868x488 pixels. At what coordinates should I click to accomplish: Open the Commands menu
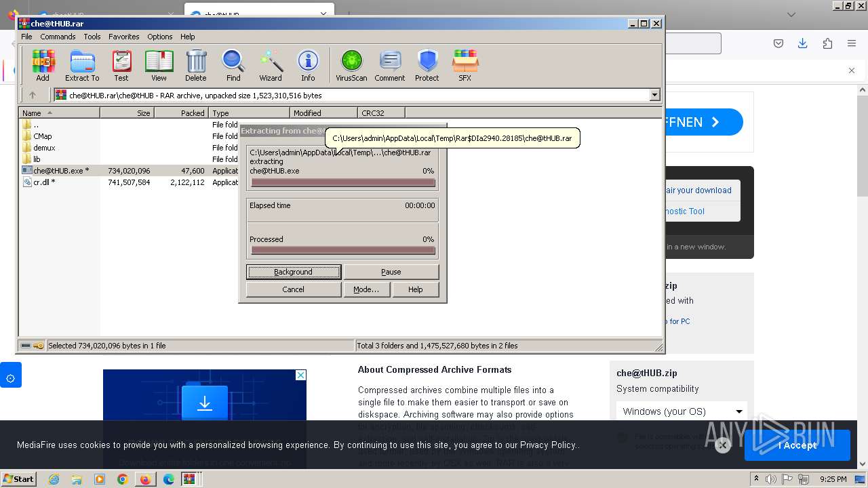(58, 37)
